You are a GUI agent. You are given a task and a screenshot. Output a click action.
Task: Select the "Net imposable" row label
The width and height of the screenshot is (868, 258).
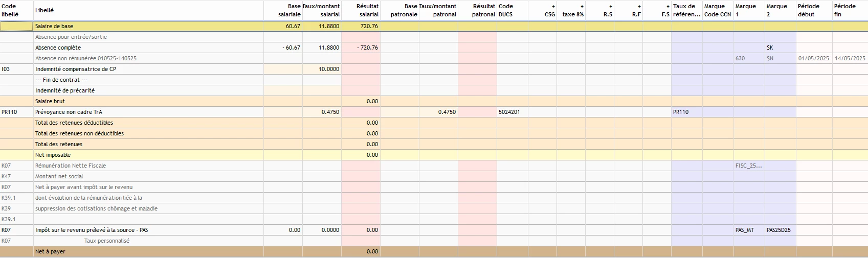[x=53, y=155]
